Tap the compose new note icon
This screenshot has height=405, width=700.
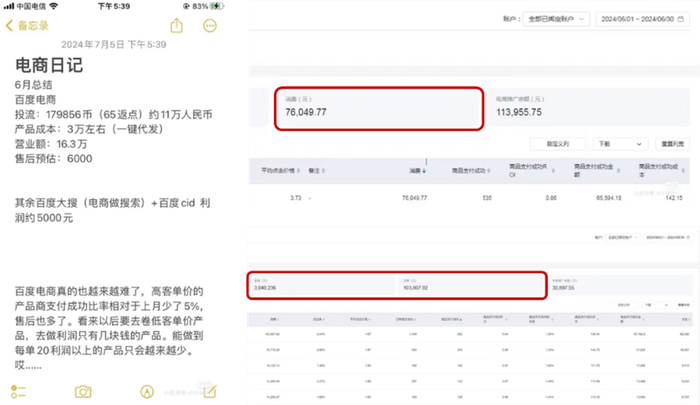click(x=210, y=391)
